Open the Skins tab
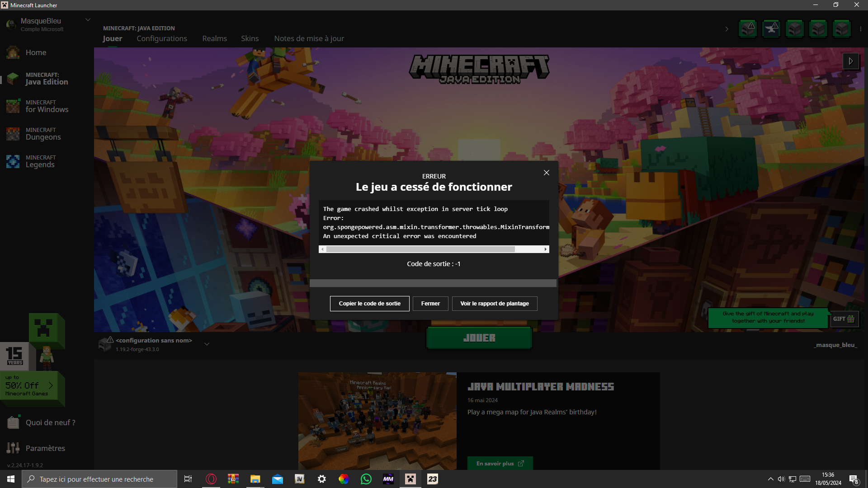Screen dimensions: 868x488 click(250, 38)
